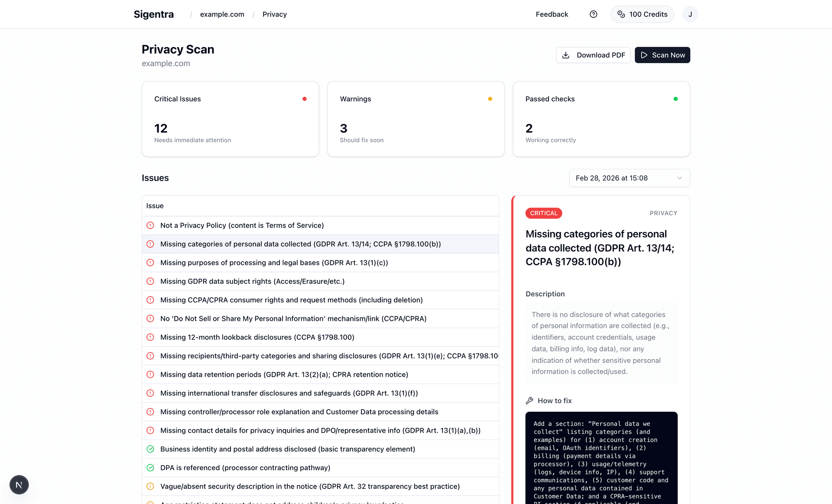Click the wrench icon beside How to fix
The height and width of the screenshot is (504, 832).
click(529, 401)
